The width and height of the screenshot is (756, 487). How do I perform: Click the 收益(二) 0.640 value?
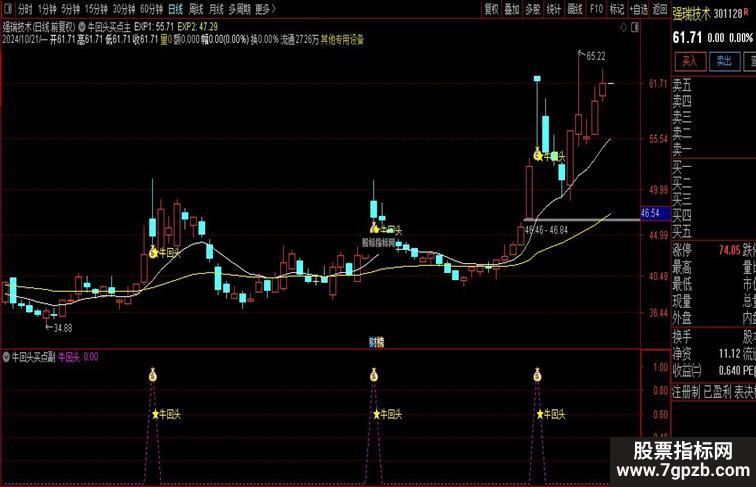(x=729, y=371)
